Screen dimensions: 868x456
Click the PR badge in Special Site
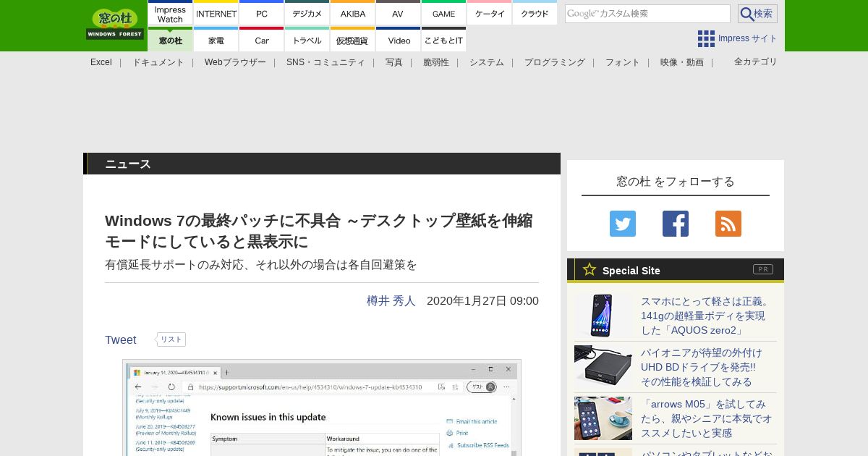(763, 269)
